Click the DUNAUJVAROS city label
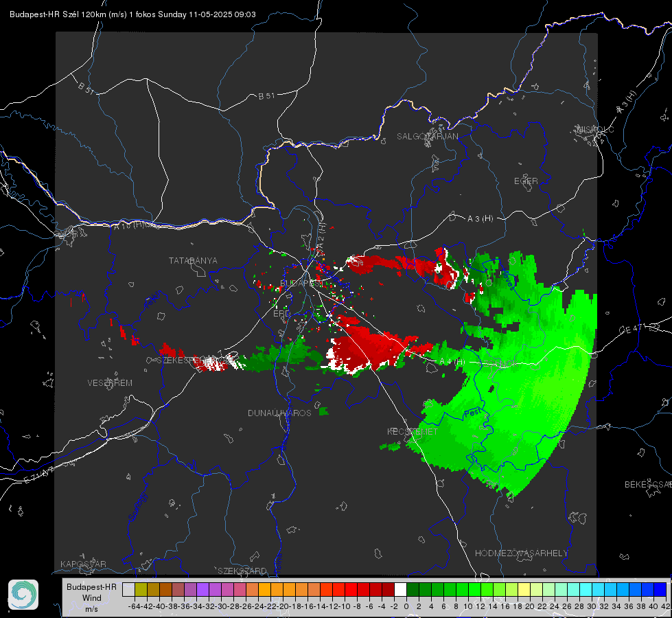The image size is (672, 618). 279,413
